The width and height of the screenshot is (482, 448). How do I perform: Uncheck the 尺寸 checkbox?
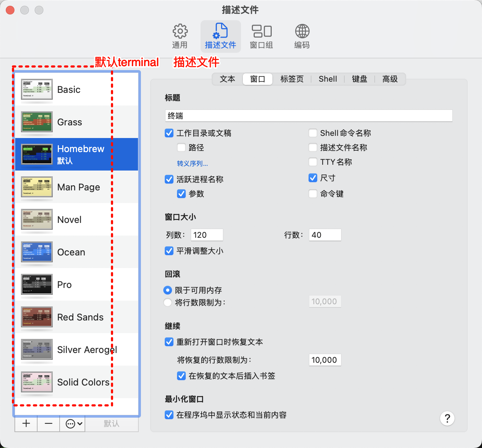click(313, 178)
